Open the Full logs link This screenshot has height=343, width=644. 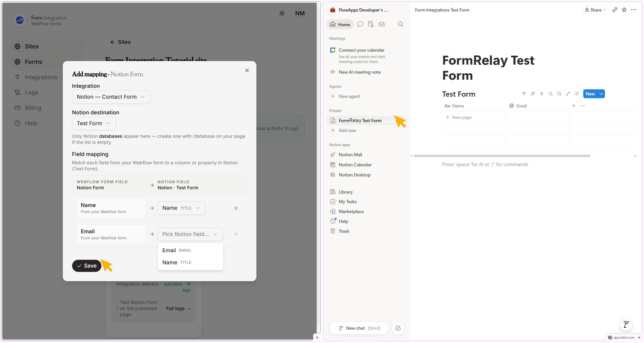point(178,308)
